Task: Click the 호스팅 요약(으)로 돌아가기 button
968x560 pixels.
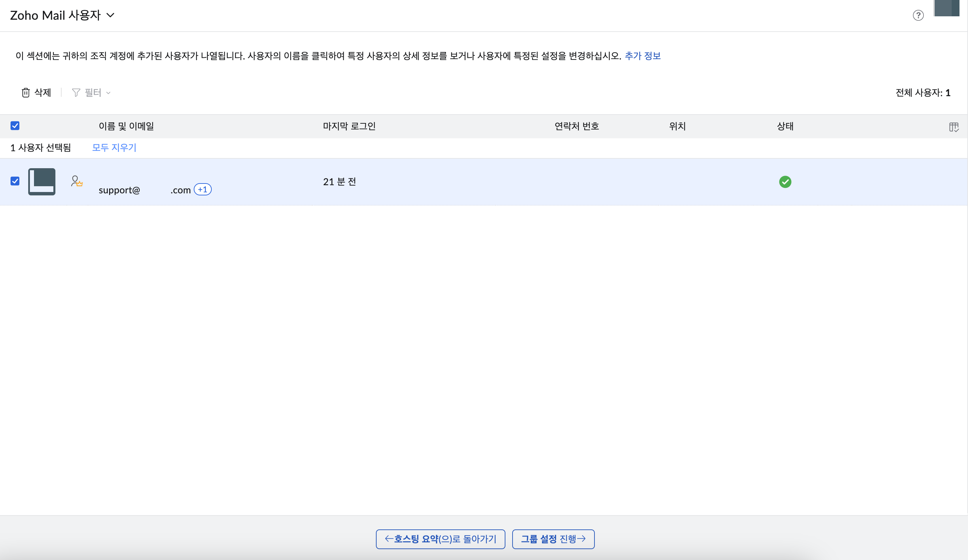Action: click(440, 539)
